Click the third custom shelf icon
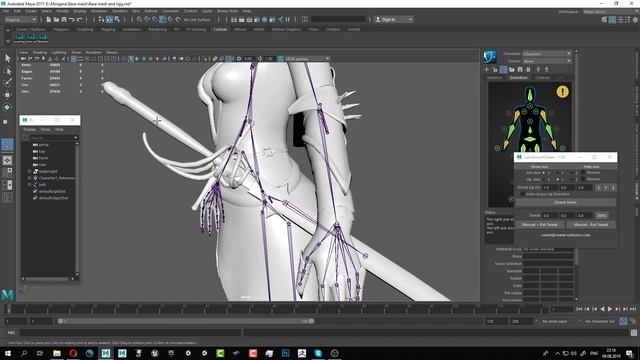The height and width of the screenshot is (360, 640). click(x=43, y=38)
